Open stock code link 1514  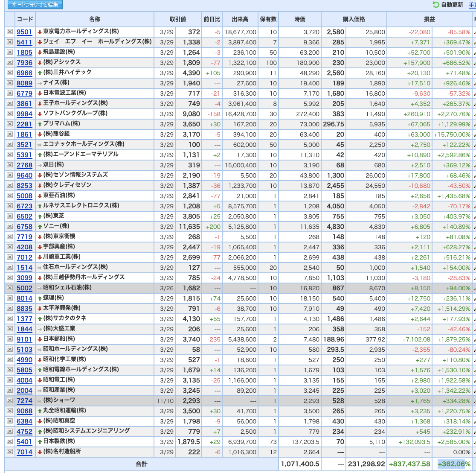click(24, 268)
